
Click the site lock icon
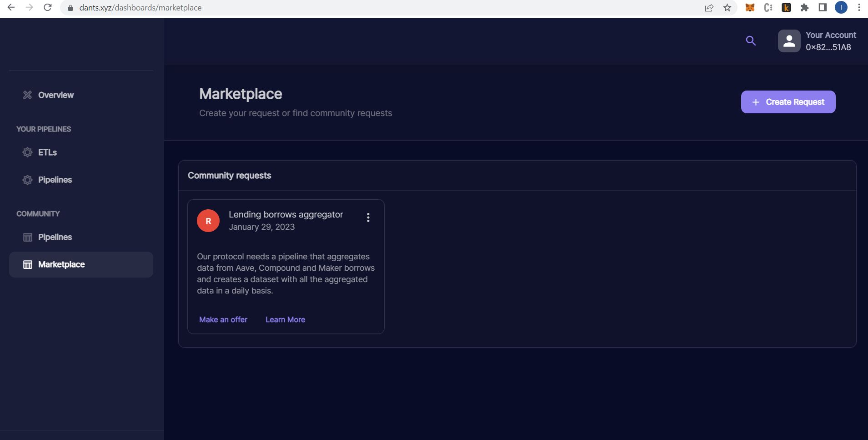click(x=70, y=8)
